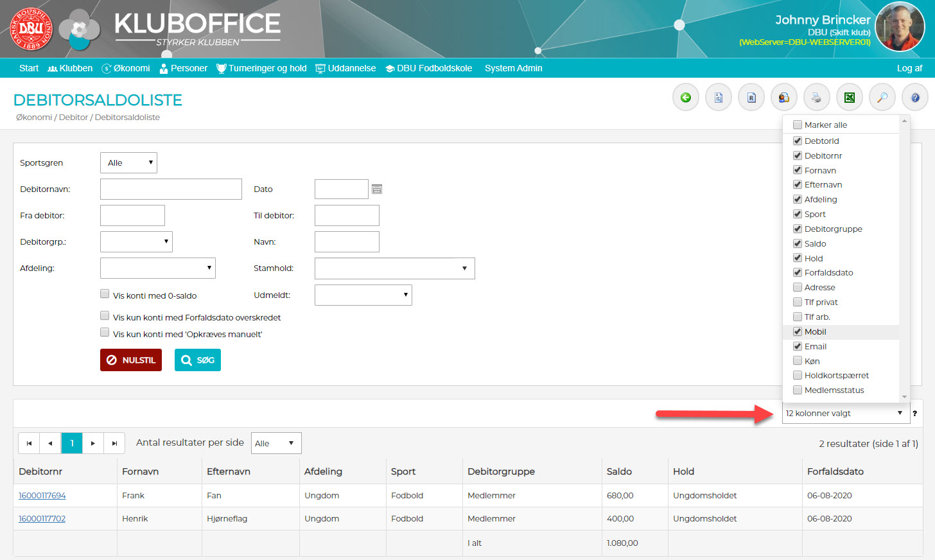Go to previous page of results
Screen dimensions: 935x560
(50, 443)
